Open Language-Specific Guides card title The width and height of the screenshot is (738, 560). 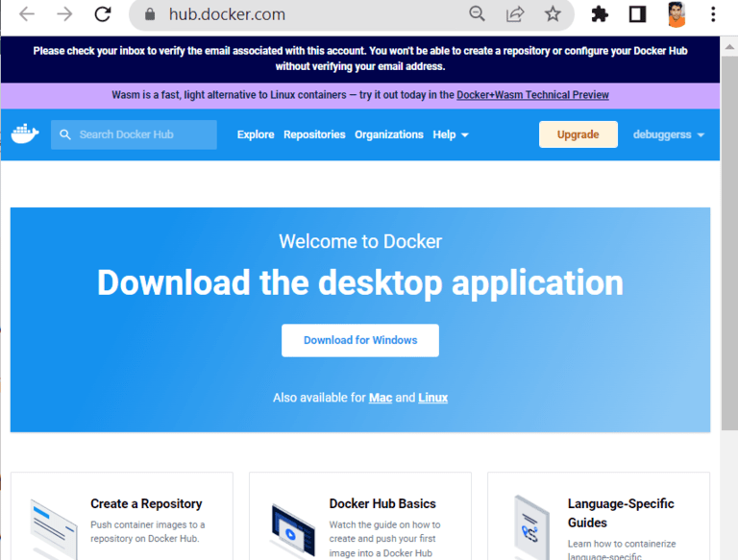coord(621,513)
